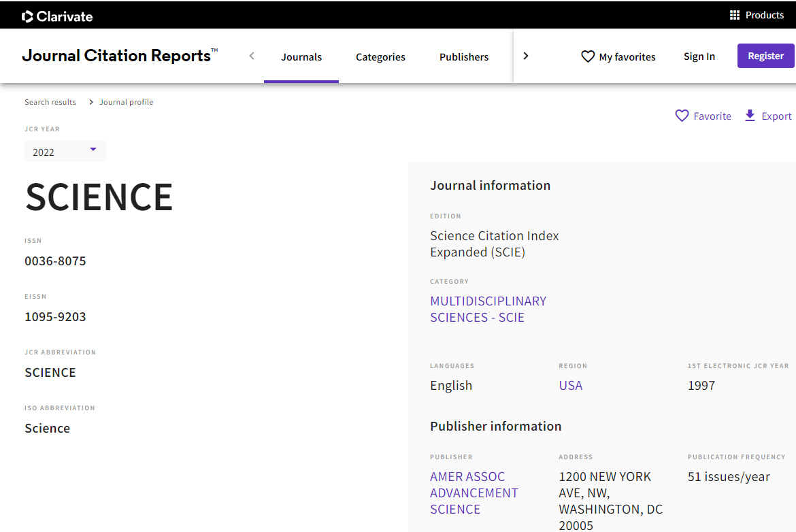
Task: Click the SCIENCE journal heading
Action: pyautogui.click(x=99, y=197)
